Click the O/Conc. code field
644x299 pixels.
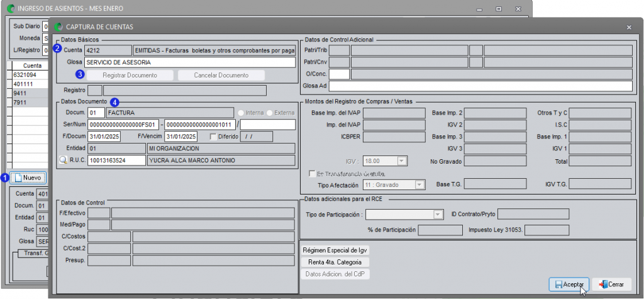coord(339,74)
